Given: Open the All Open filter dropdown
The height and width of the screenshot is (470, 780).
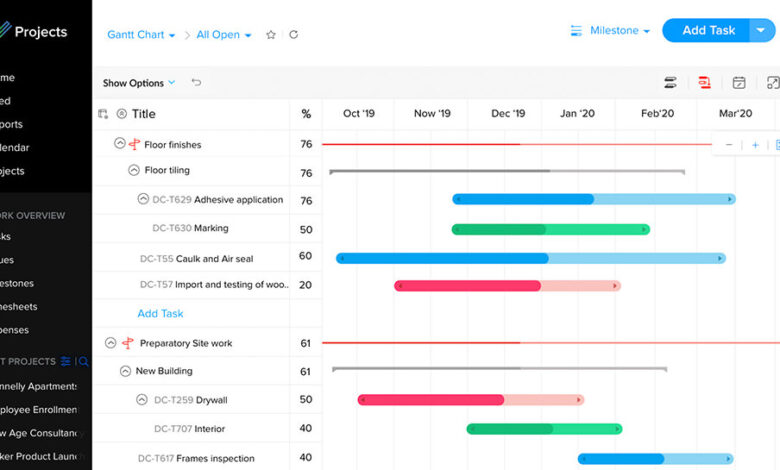Looking at the screenshot, I should [x=224, y=35].
